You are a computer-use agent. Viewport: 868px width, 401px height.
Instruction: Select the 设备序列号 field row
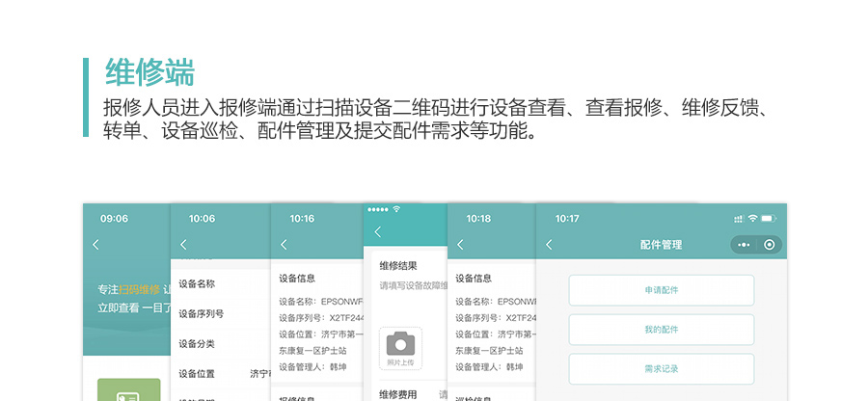tap(220, 313)
